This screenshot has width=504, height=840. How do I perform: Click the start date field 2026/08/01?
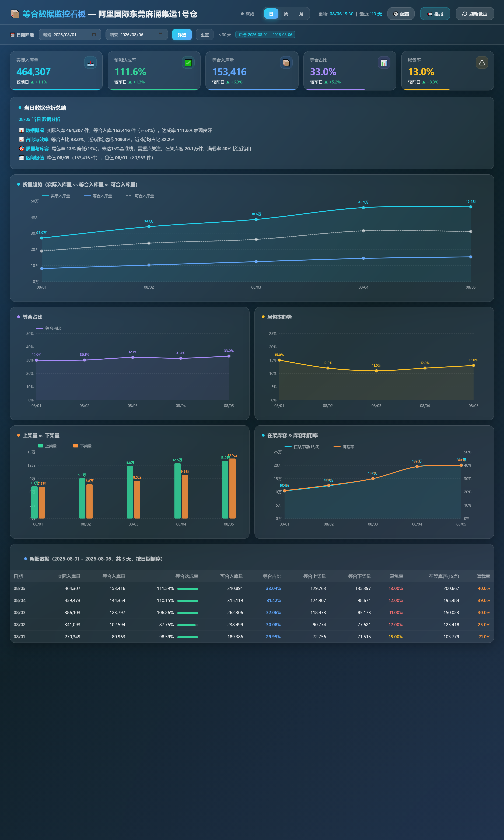click(70, 35)
